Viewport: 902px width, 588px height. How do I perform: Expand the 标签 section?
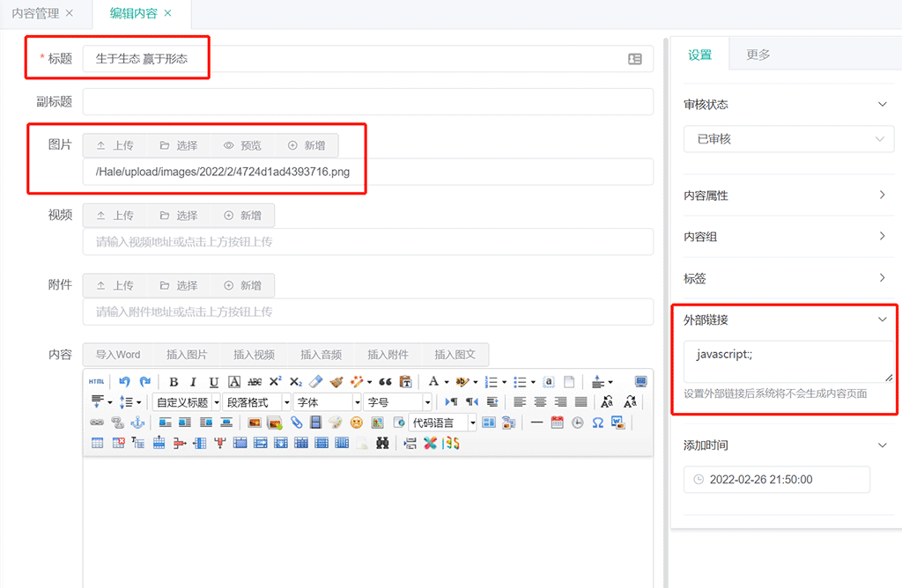[x=788, y=279]
